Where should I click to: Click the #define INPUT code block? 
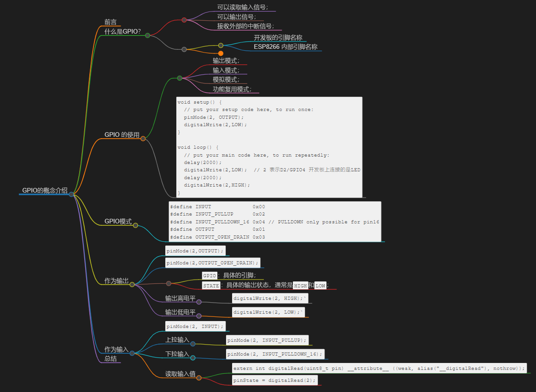[275, 222]
